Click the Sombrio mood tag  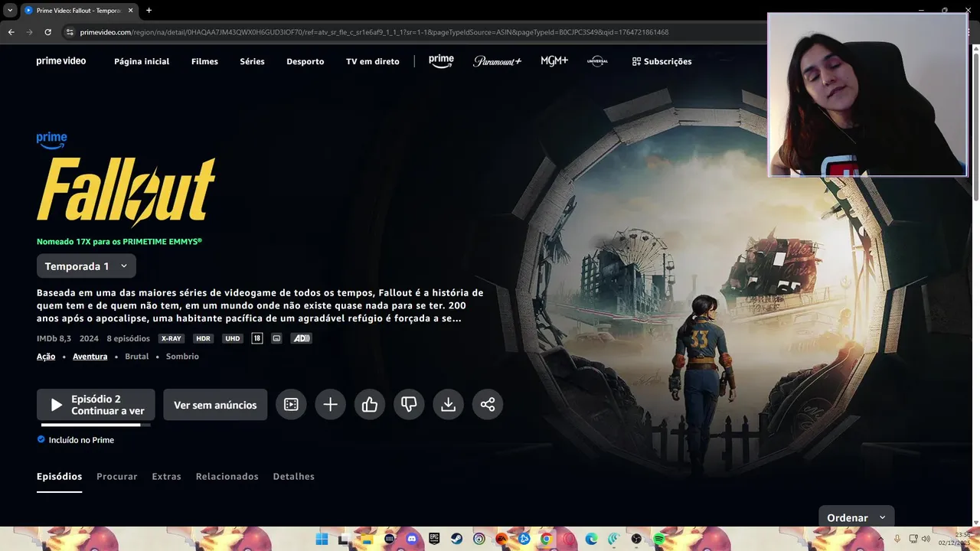(x=182, y=357)
